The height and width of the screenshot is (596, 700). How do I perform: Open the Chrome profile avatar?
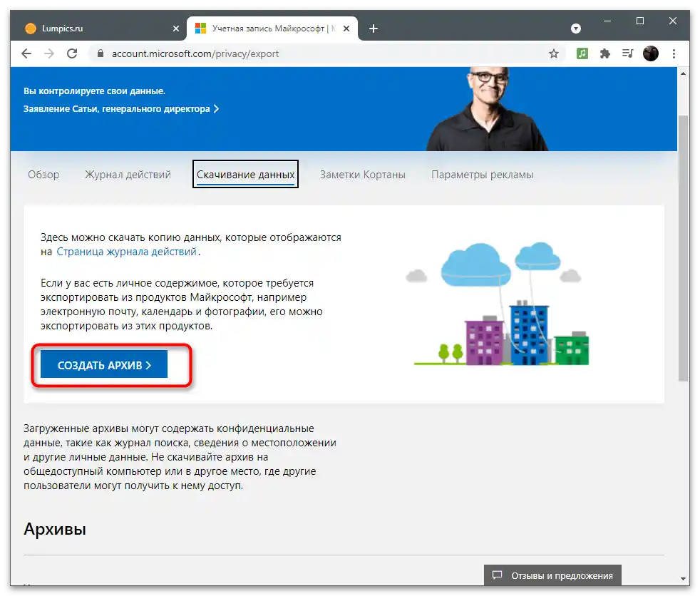click(x=650, y=53)
